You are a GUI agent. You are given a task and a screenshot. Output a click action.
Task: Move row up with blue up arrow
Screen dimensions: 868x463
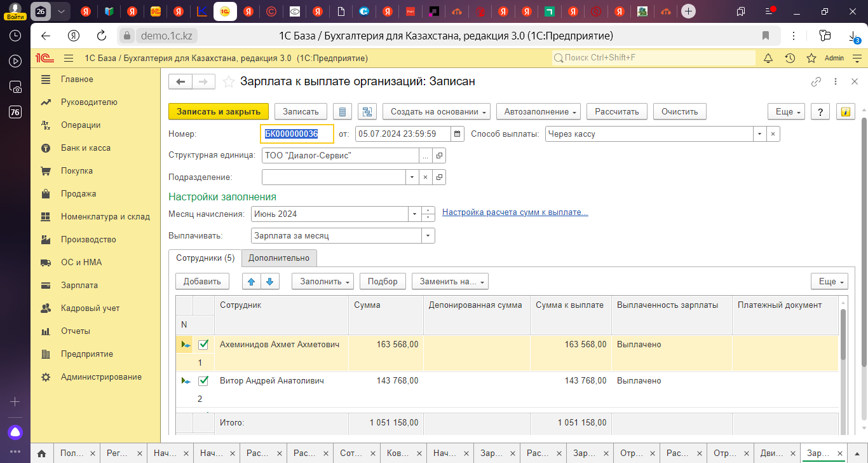coord(251,281)
